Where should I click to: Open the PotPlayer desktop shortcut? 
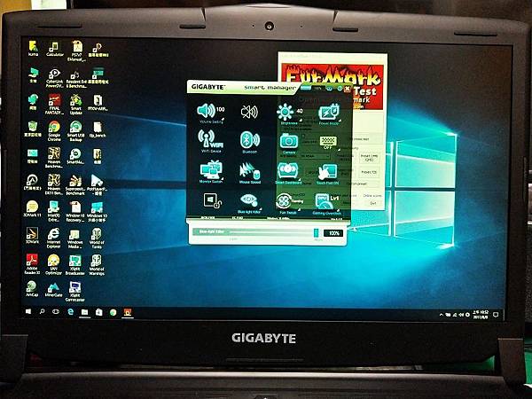[97, 185]
